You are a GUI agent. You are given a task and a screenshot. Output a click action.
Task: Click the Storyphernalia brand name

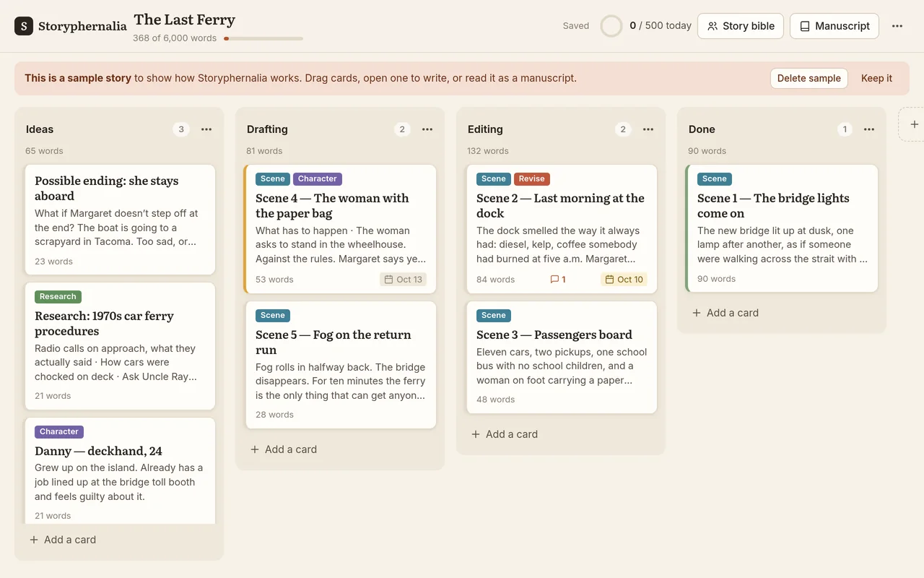(82, 26)
